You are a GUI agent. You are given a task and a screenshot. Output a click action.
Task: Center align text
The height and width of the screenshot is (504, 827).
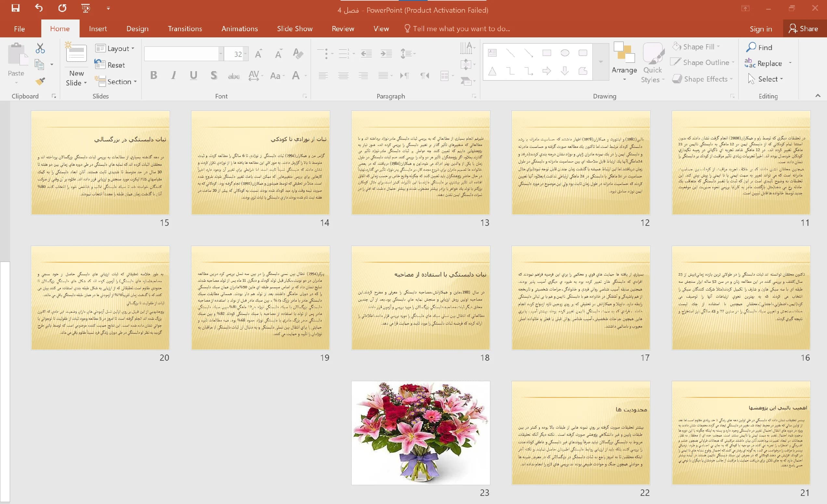tap(343, 75)
